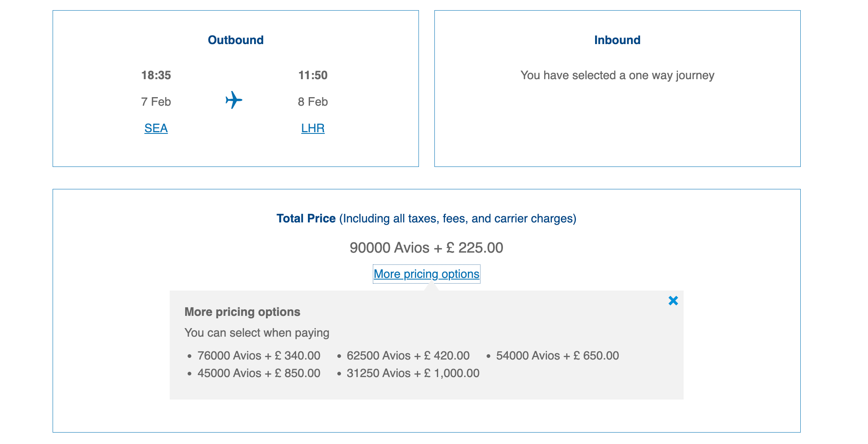The image size is (868, 444).
Task: Click the Outbound heading
Action: tap(236, 40)
